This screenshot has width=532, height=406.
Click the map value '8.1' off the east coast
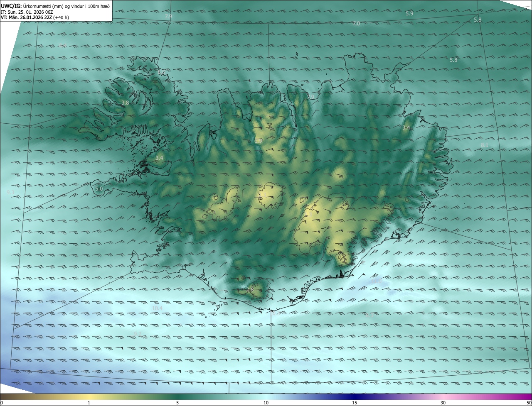tap(485, 145)
